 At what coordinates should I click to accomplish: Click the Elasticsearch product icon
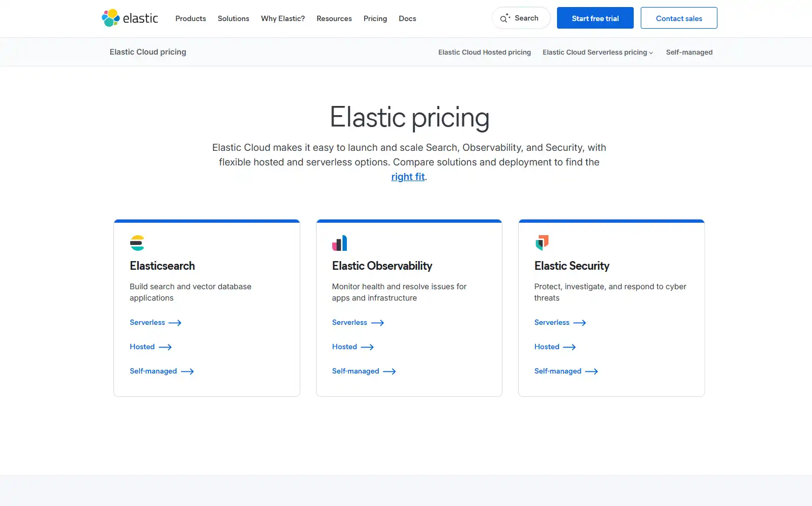coord(137,243)
